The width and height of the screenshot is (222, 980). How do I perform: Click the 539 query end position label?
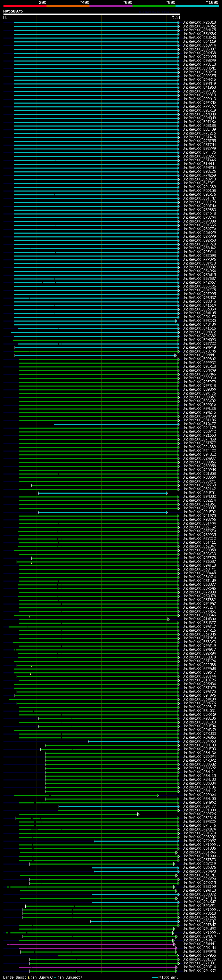point(175,17)
